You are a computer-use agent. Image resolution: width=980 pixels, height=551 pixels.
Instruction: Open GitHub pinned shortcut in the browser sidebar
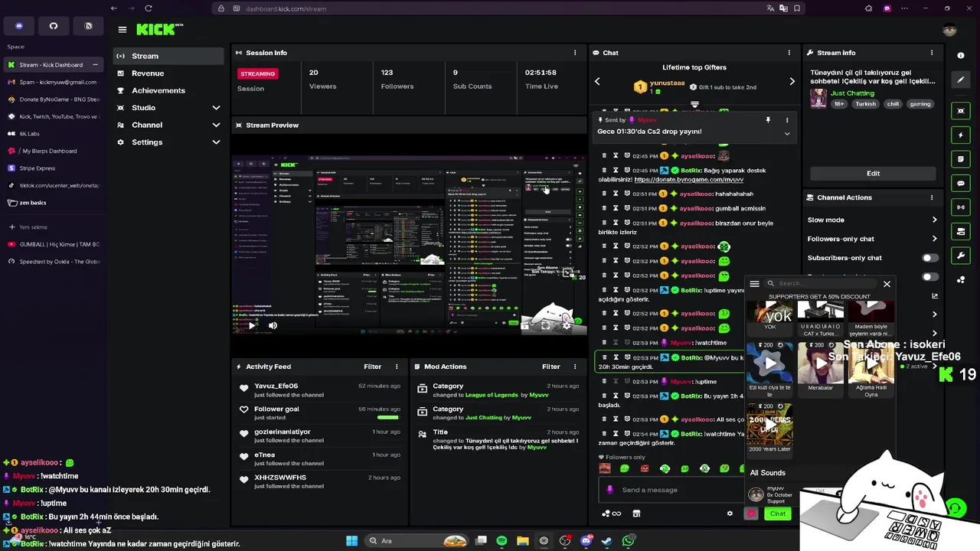pos(54,26)
